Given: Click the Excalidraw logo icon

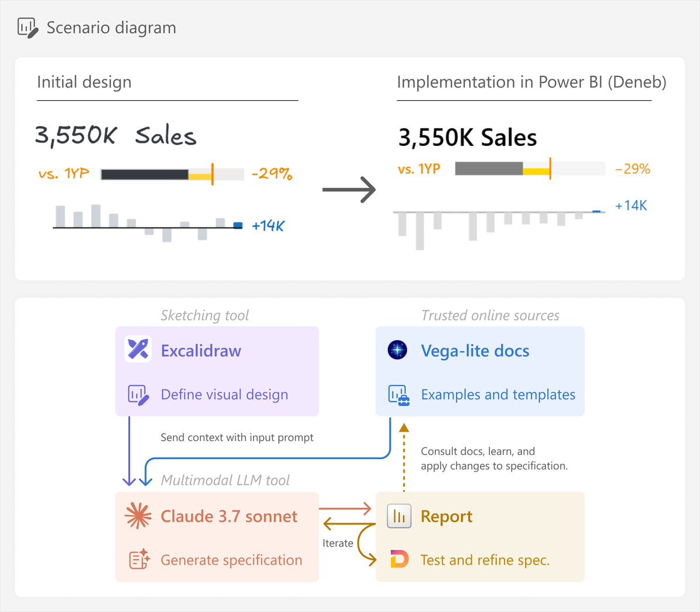Looking at the screenshot, I should [138, 349].
